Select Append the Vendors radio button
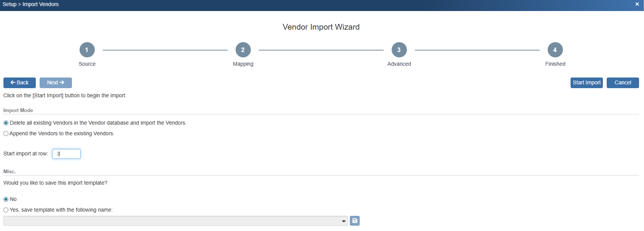Viewport: 644px width, 231px height. pos(6,134)
